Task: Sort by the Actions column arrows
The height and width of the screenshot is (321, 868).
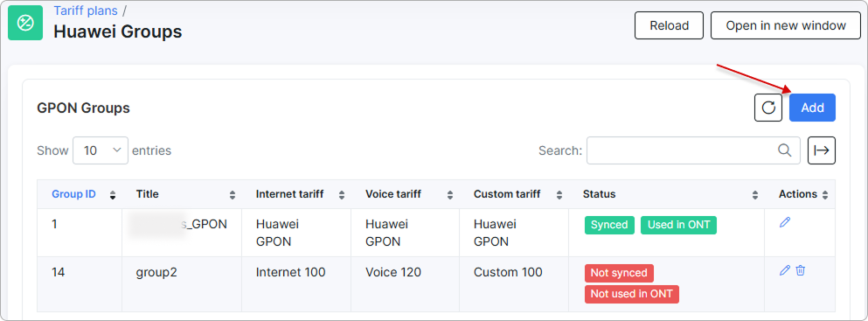Action: point(825,195)
